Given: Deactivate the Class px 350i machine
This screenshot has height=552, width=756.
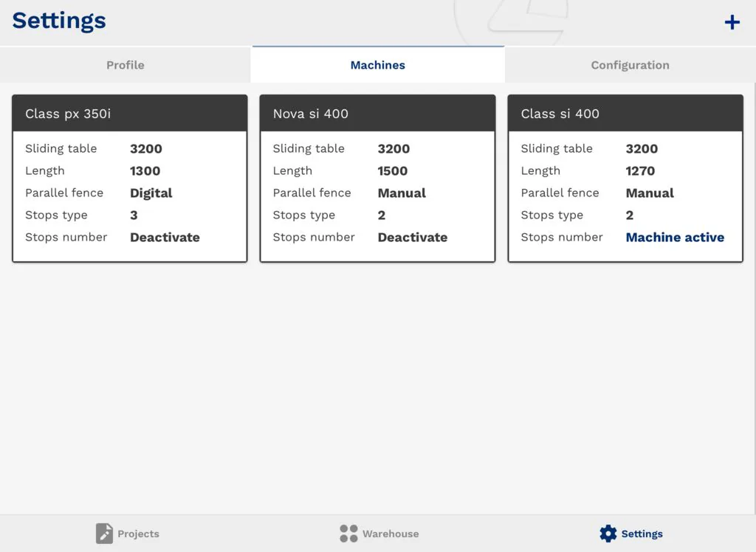Looking at the screenshot, I should 165,237.
